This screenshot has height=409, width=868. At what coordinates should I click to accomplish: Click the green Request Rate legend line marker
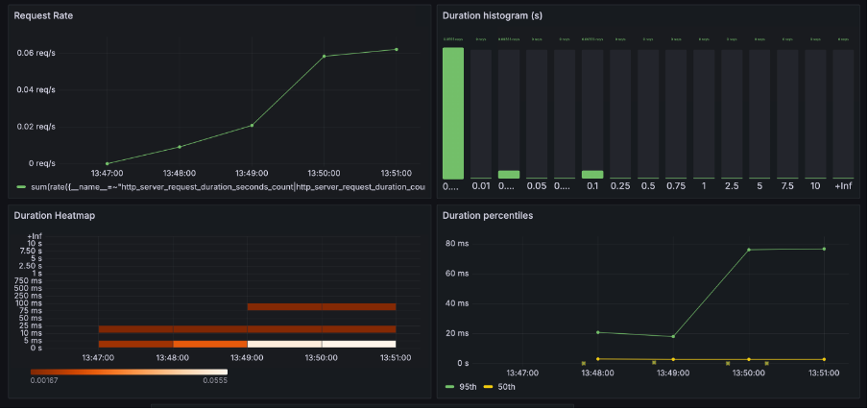click(21, 187)
